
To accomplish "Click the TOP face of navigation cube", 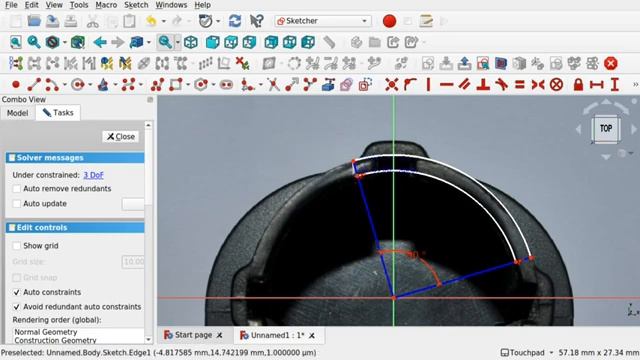I will coord(606,129).
